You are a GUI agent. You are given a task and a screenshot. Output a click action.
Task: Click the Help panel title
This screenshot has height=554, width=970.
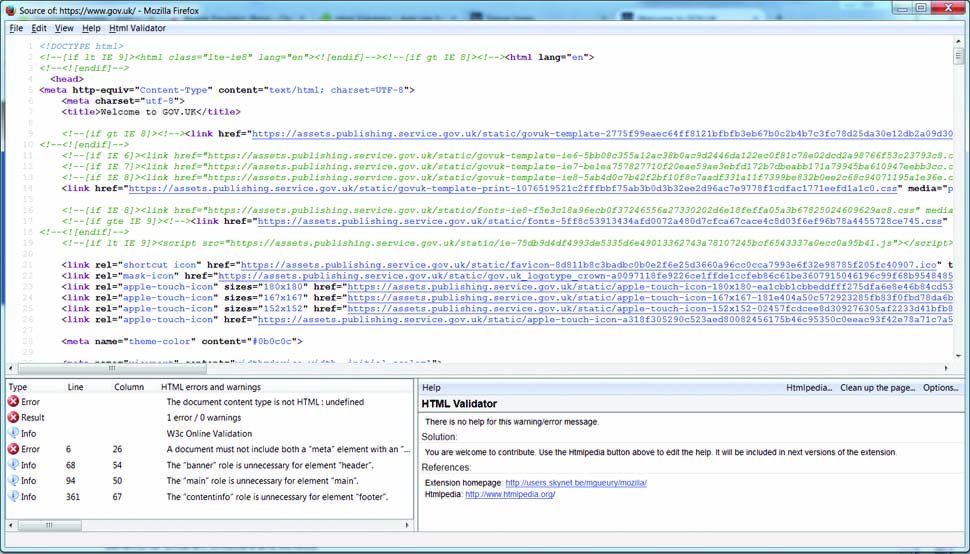coord(431,388)
